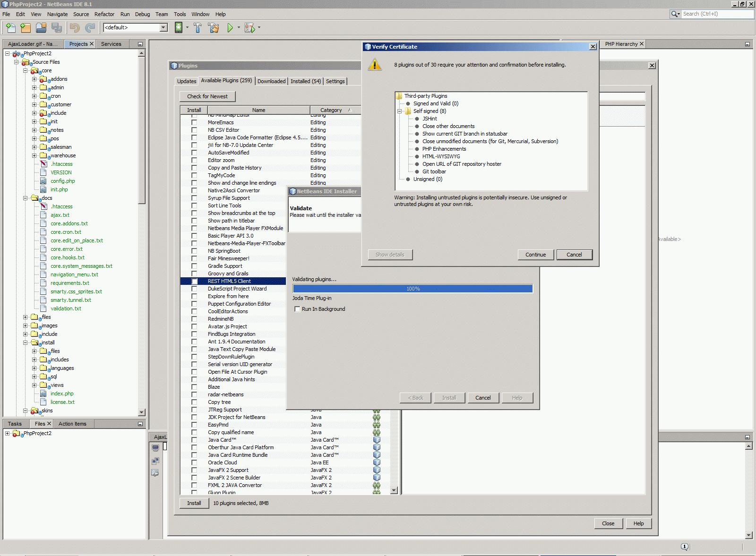The width and height of the screenshot is (756, 556).
Task: Collapse the docs folder node
Action: (x=26, y=198)
